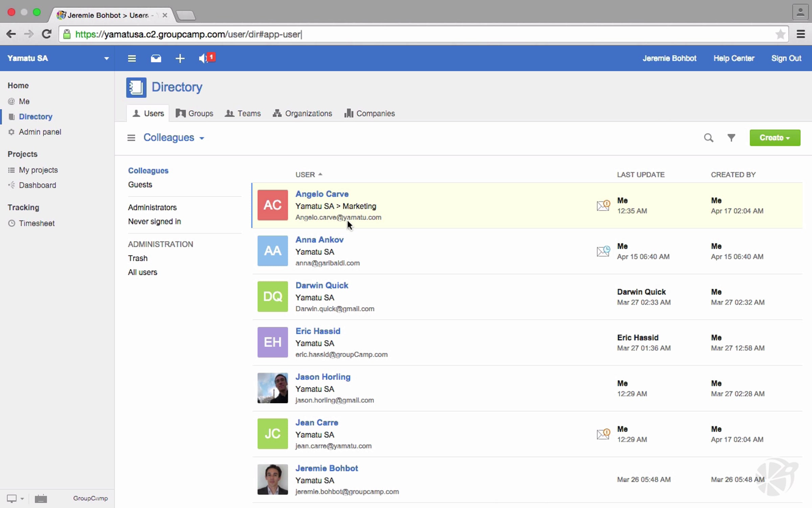Open Admin panel in sidebar
Viewport: 812px width, 508px height.
coord(40,132)
